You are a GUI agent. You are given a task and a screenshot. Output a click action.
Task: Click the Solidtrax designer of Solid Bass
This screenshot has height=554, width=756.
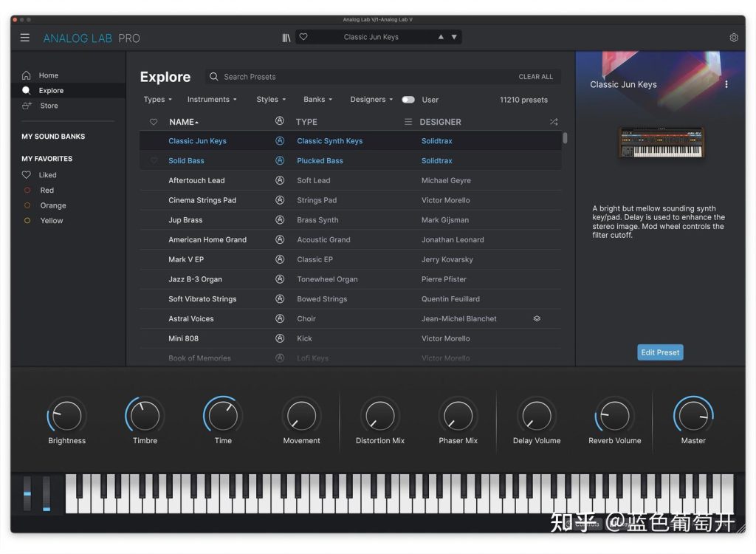(437, 161)
